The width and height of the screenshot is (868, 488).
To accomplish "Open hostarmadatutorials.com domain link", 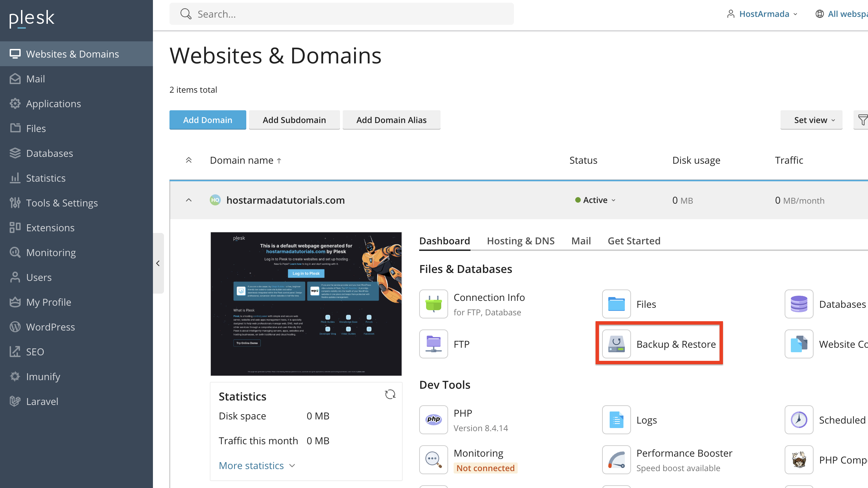I will coord(286,200).
